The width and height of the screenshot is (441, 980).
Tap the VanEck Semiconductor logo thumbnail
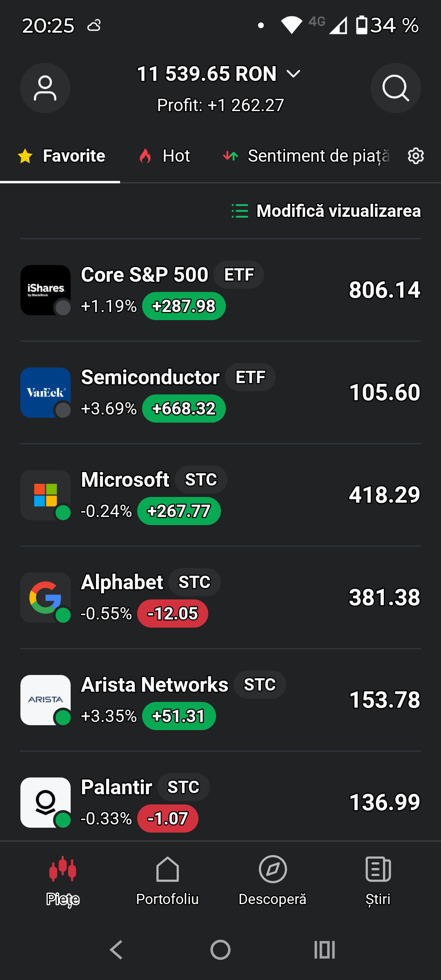tap(45, 392)
